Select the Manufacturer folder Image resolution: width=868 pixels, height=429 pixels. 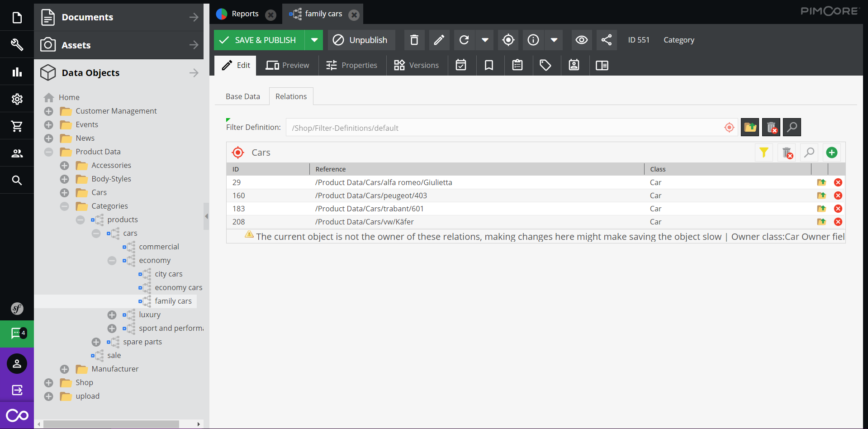[115, 369]
